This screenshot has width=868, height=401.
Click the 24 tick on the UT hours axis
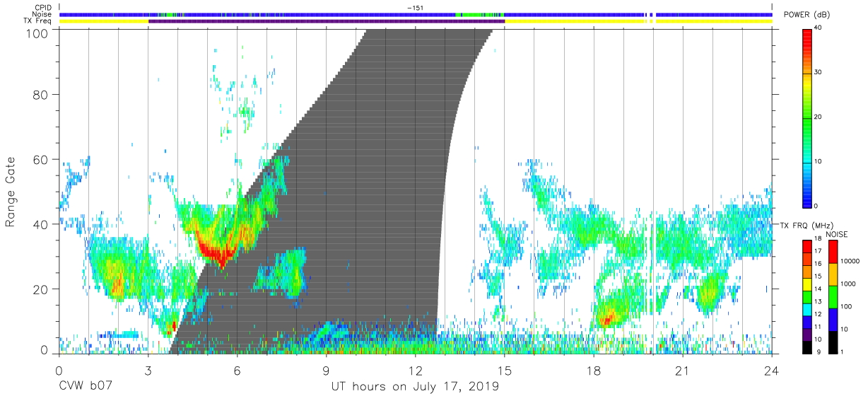(772, 370)
